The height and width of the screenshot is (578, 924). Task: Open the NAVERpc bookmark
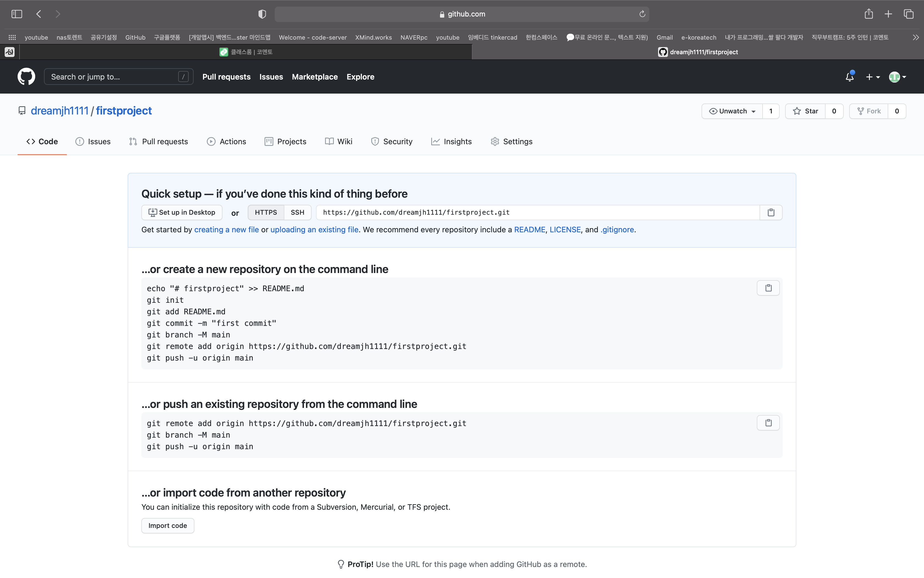click(414, 37)
